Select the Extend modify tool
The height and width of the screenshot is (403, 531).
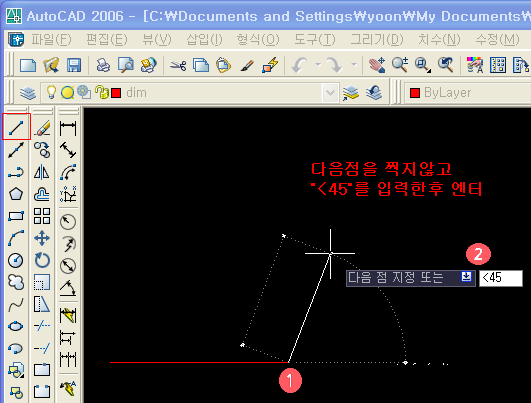pos(42,348)
